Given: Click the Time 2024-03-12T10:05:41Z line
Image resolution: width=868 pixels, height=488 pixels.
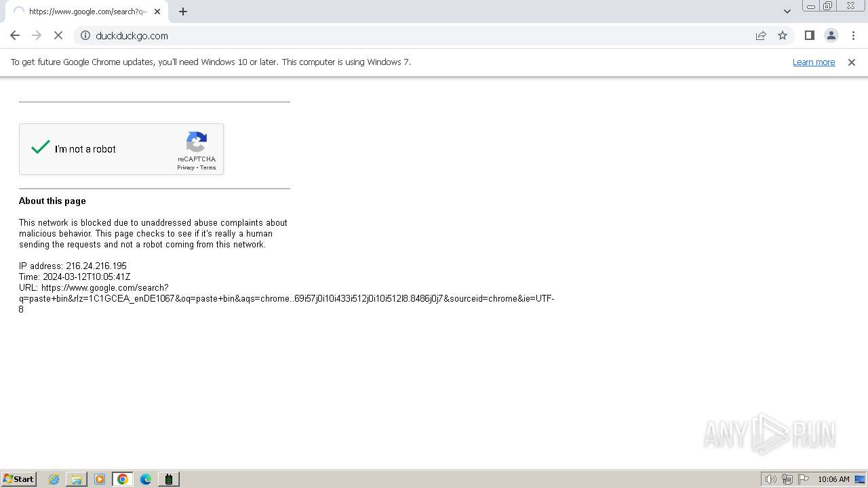Looking at the screenshot, I should (75, 277).
